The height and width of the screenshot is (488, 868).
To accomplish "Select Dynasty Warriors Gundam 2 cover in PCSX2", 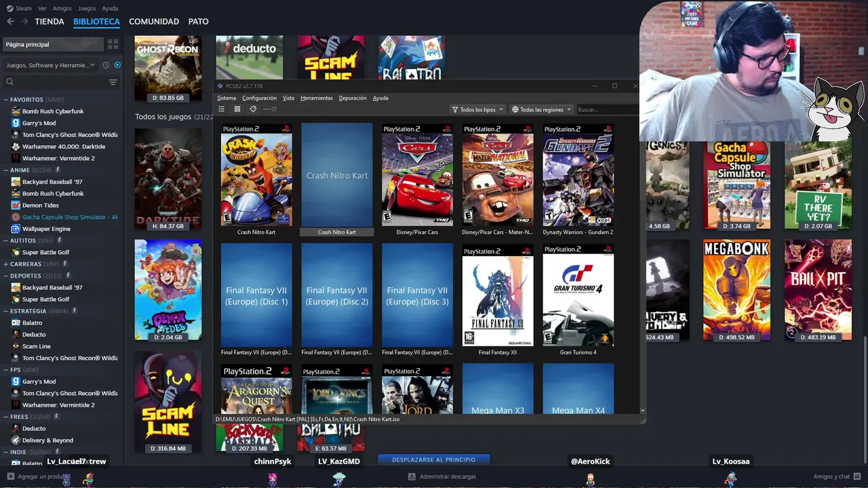I will pos(578,175).
